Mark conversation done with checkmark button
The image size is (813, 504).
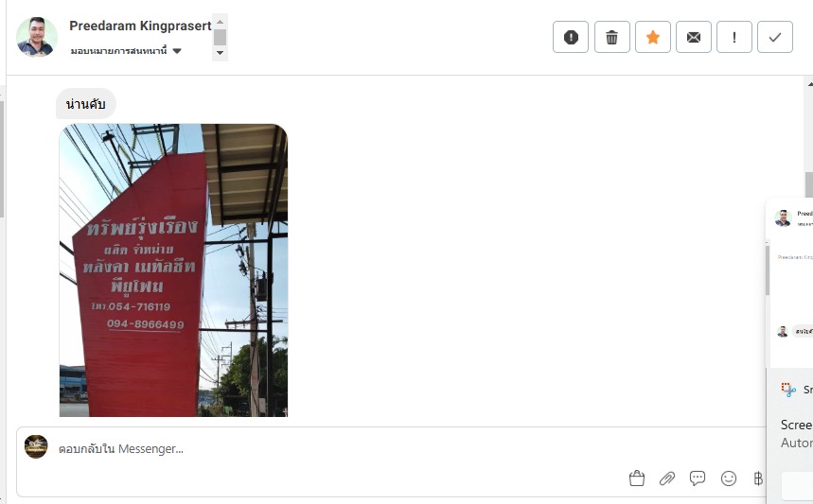[774, 37]
